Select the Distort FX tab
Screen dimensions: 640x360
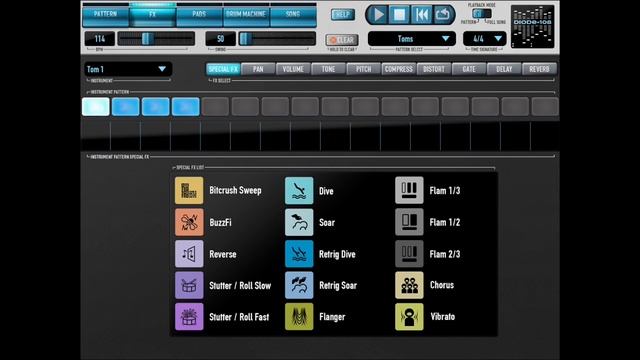pos(433,69)
